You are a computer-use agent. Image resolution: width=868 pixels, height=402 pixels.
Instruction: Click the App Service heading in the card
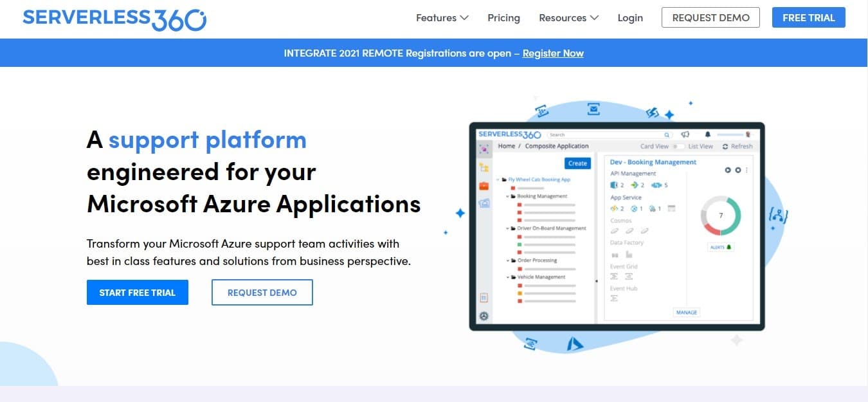tap(626, 197)
